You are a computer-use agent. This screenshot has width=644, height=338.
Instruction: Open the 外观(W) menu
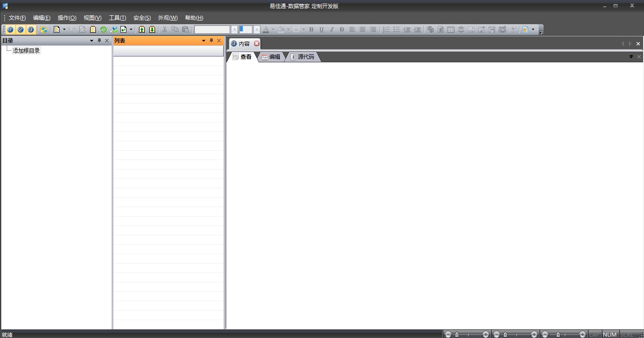(x=168, y=18)
